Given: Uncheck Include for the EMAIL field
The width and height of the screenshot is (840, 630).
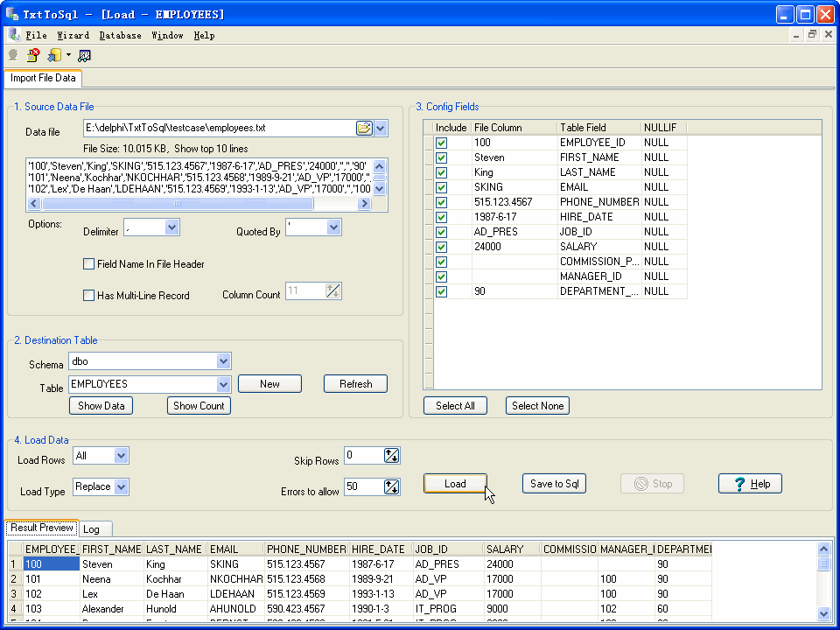Looking at the screenshot, I should 441,187.
